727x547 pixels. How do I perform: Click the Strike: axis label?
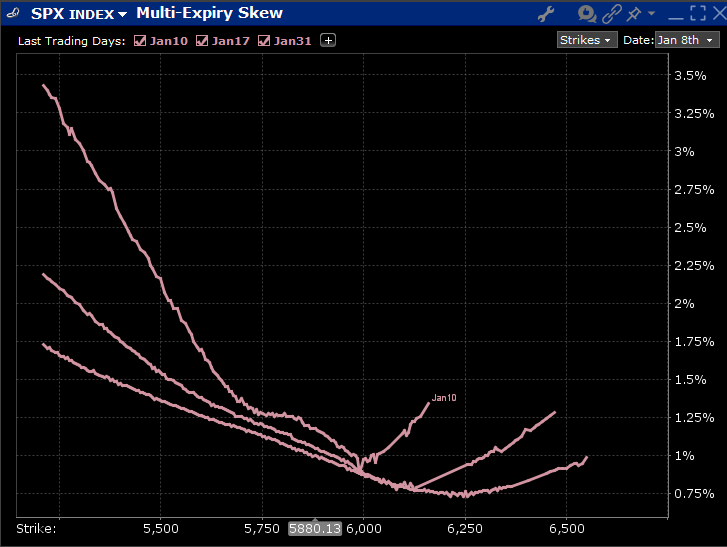[36, 528]
